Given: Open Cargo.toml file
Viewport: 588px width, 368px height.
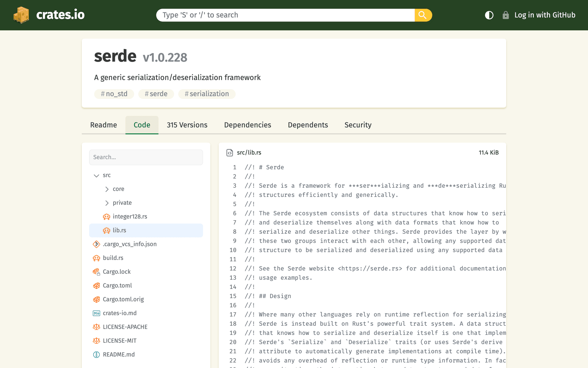Looking at the screenshot, I should (x=117, y=286).
